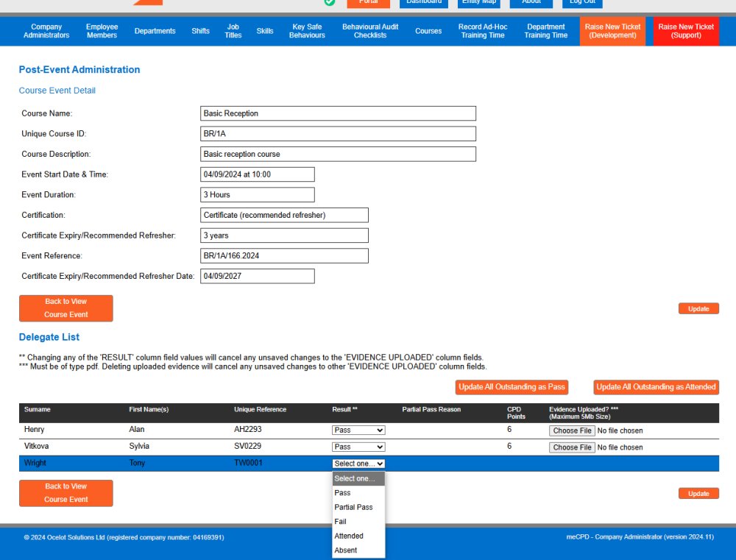
Task: Select Partial Pass from the dropdown list
Action: (353, 507)
